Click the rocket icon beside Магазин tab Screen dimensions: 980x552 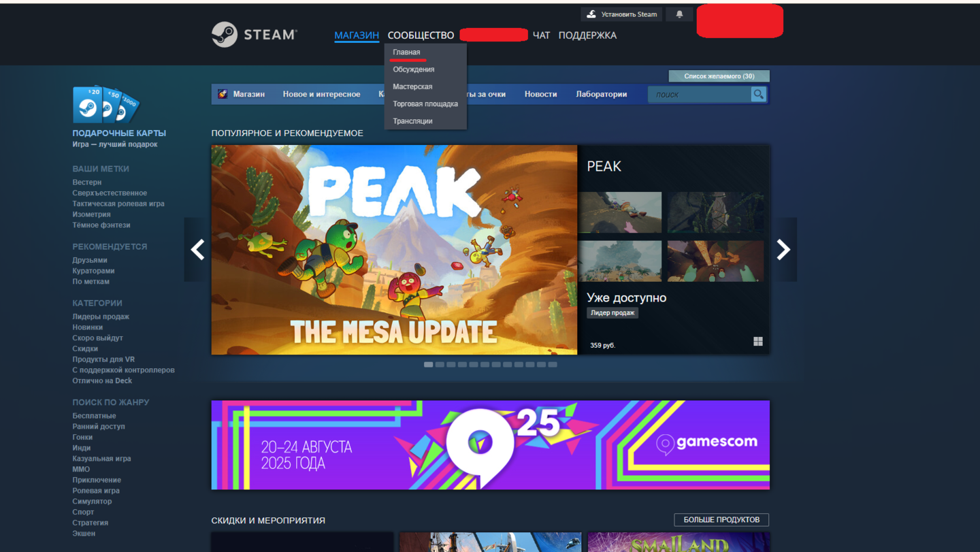click(x=223, y=94)
